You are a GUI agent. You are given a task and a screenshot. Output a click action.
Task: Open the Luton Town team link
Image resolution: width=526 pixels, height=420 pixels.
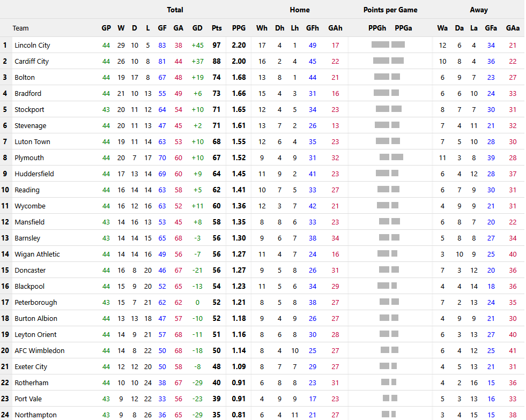[32, 142]
